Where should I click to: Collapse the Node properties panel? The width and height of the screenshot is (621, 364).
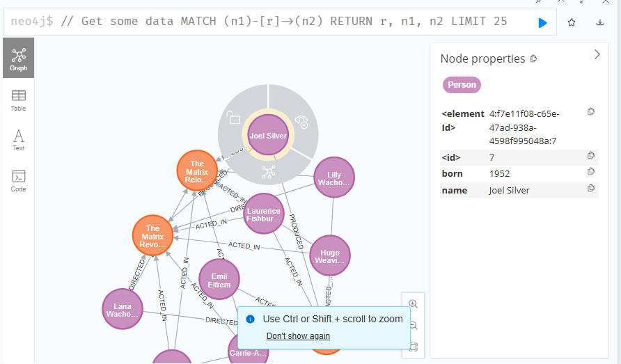pos(597,55)
